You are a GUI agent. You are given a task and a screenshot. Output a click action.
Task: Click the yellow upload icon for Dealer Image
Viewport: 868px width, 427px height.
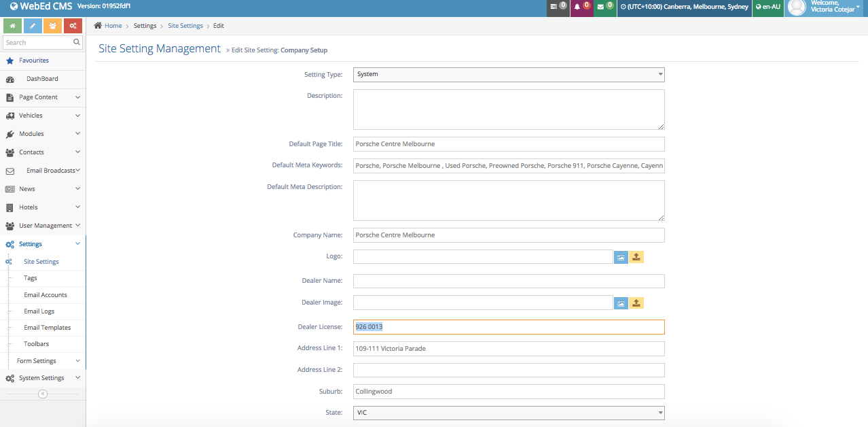click(x=636, y=303)
